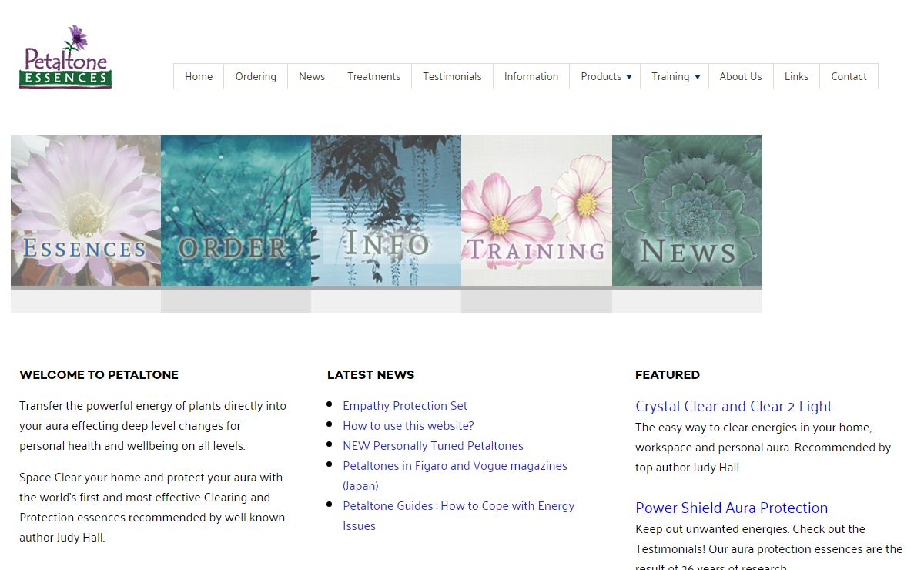Click the Latest News heading
The width and height of the screenshot is (924, 570).
(370, 375)
